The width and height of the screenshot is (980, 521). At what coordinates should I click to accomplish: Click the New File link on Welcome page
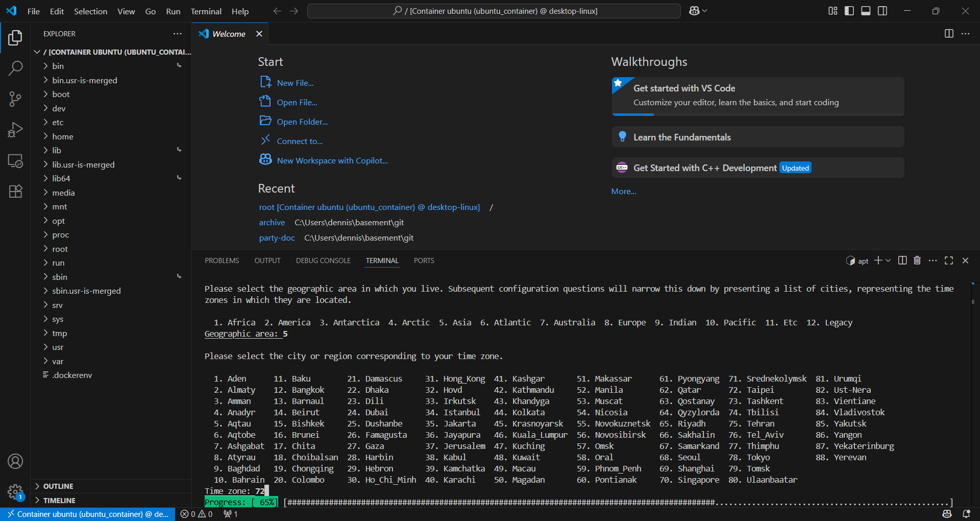[x=295, y=82]
